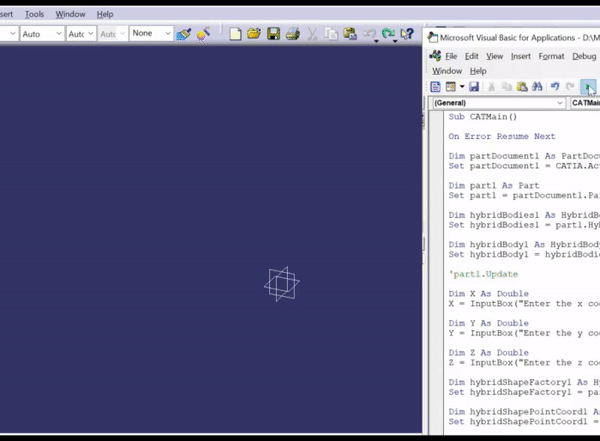Viewport: 600px width, 441px height.
Task: Expand the Insert object dropdown arrow in VBA
Action: [462, 87]
